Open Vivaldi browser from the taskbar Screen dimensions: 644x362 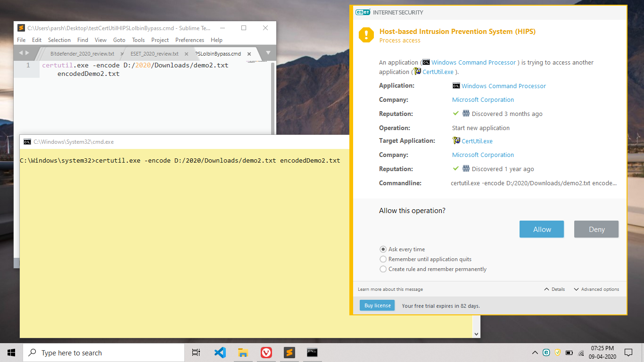pos(266,353)
